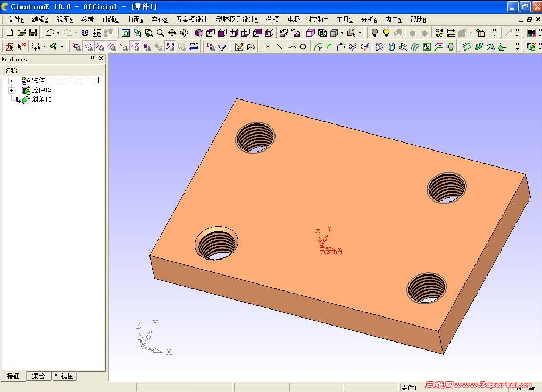Click the 名称 column header
This screenshot has width=542, height=392.
click(x=51, y=71)
